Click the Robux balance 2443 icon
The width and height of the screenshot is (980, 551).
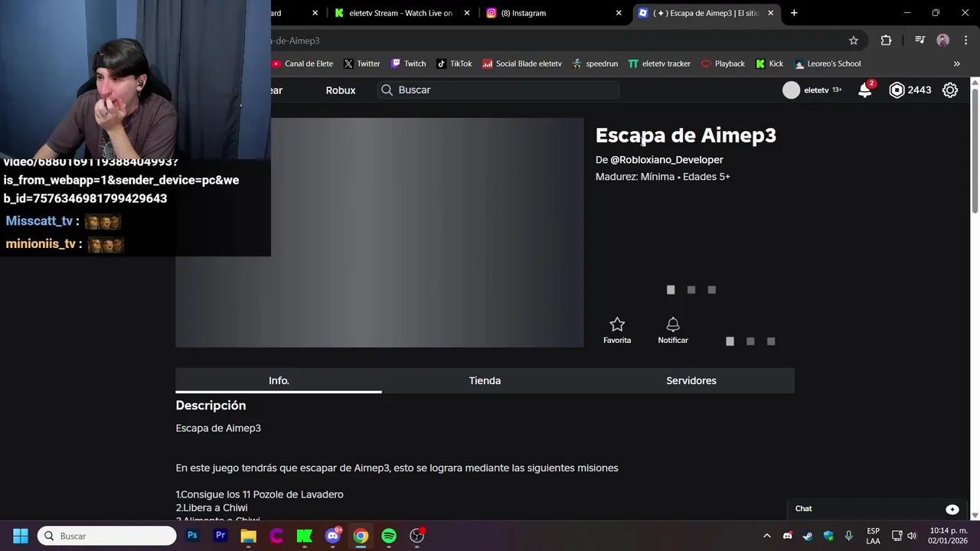pyautogui.click(x=897, y=90)
